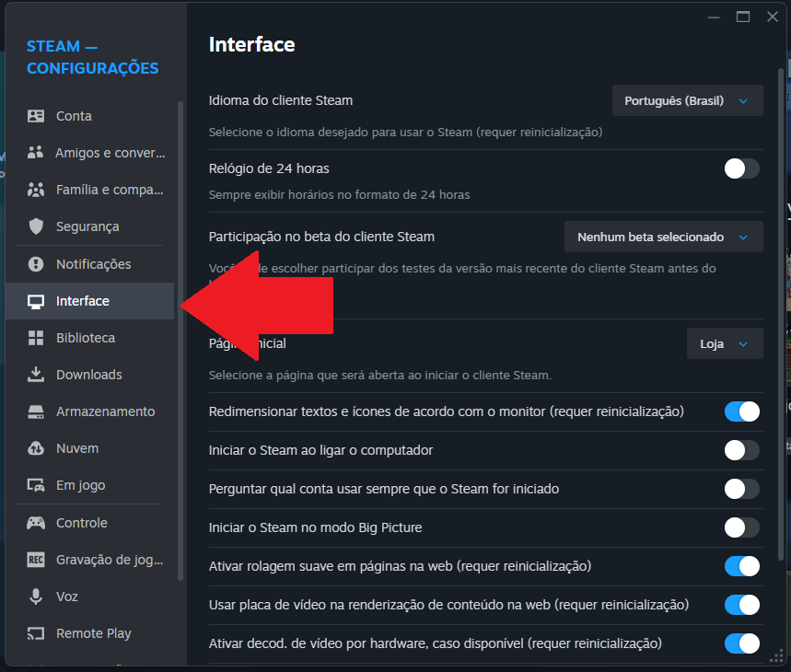The width and height of the screenshot is (791, 672).
Task: Enable Iniciar o Steam ao ligar computador
Action: 741,450
